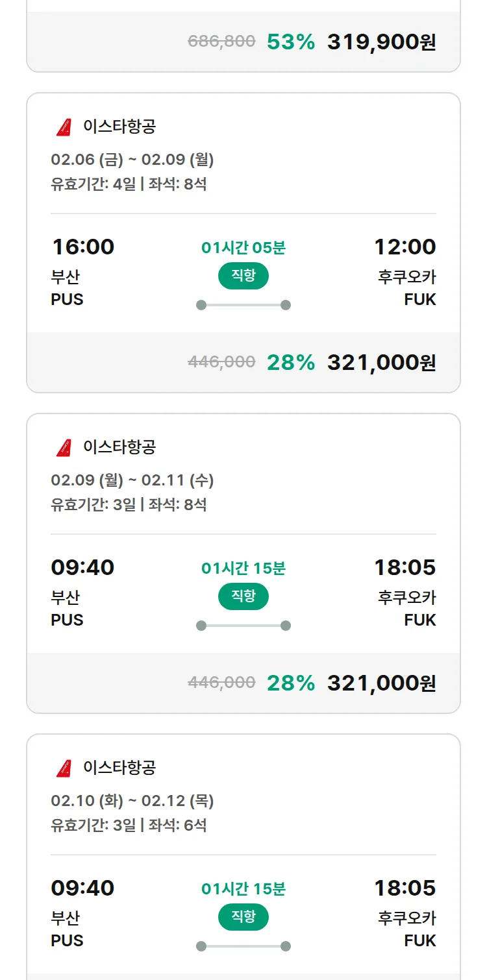Click the 16:00 departure time from 부산
Image resolution: width=487 pixels, height=980 pixels.
pyautogui.click(x=82, y=247)
